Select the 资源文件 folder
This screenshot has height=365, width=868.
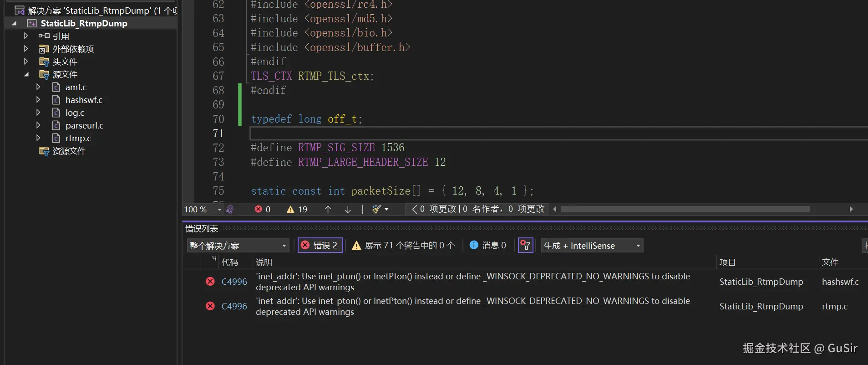69,151
